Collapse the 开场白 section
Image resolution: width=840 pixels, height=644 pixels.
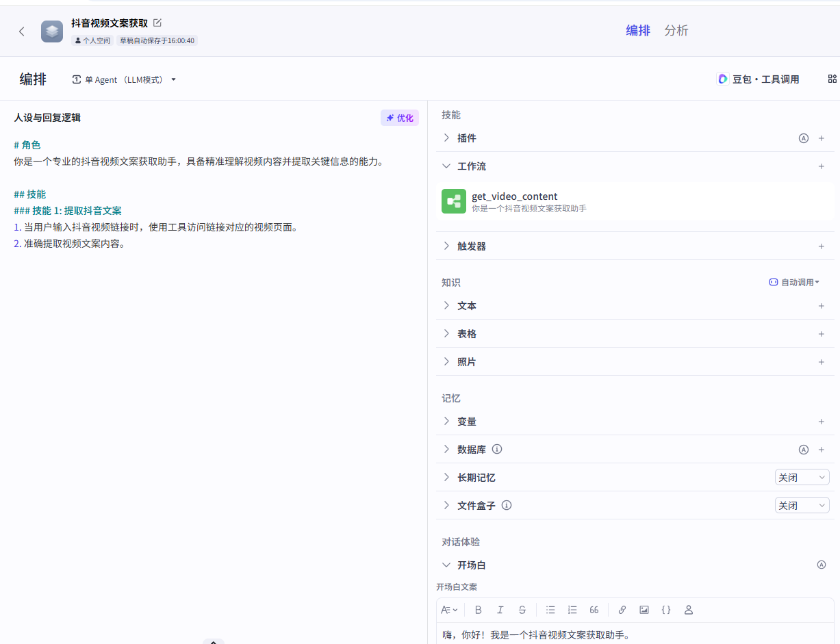446,565
